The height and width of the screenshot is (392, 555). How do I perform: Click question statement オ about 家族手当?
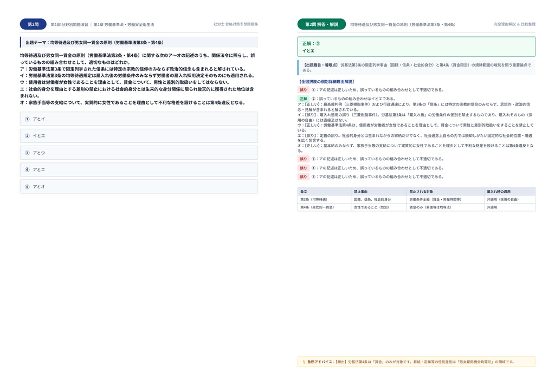point(133,102)
